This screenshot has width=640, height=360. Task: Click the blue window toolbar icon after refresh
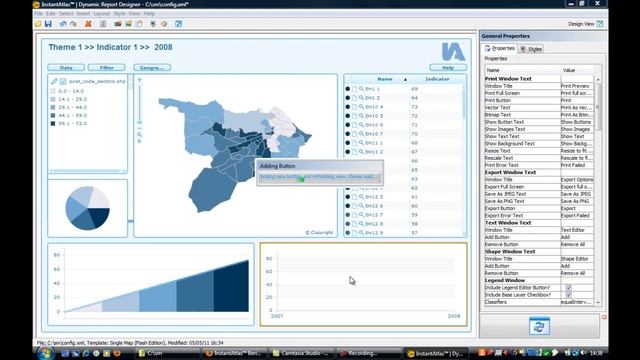point(178,24)
